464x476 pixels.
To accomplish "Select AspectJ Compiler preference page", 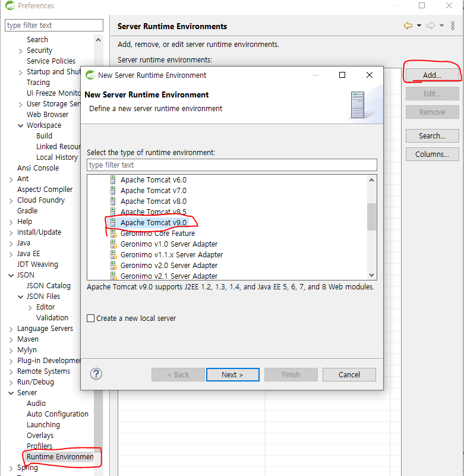I will (45, 190).
